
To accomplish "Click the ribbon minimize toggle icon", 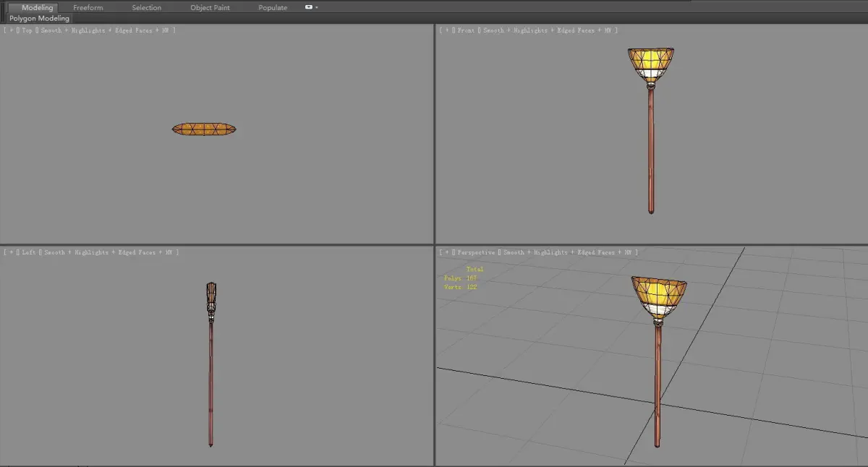I will click(309, 7).
